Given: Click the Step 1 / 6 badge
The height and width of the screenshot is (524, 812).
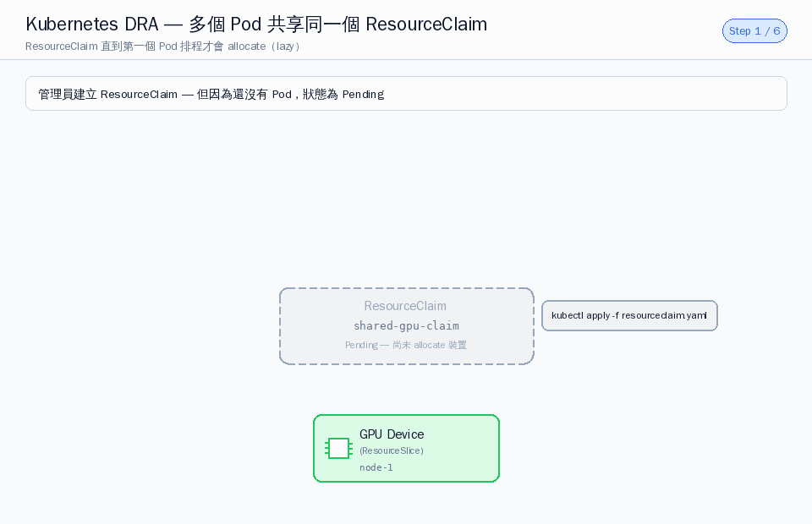Looking at the screenshot, I should (754, 31).
